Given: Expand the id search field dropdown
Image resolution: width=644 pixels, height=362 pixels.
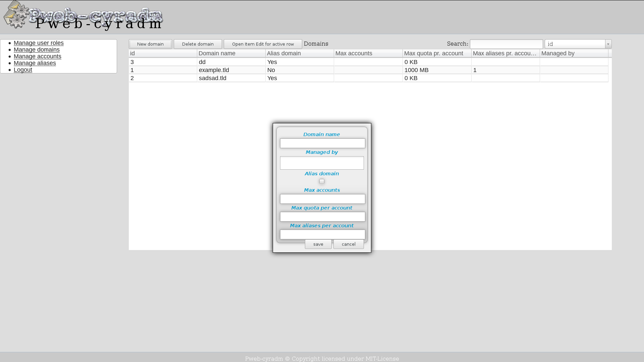Looking at the screenshot, I should pos(608,44).
